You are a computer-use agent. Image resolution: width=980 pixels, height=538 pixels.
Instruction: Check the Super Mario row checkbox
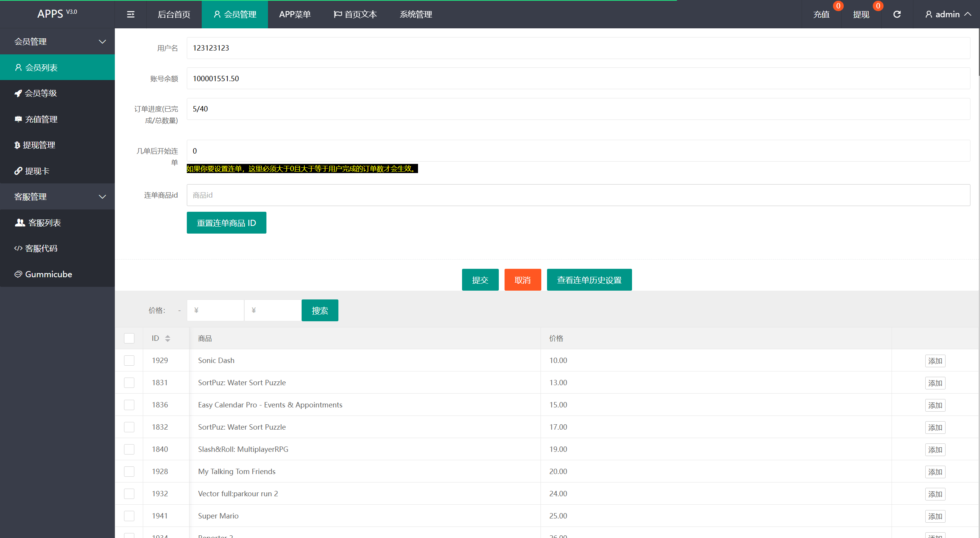pos(129,516)
